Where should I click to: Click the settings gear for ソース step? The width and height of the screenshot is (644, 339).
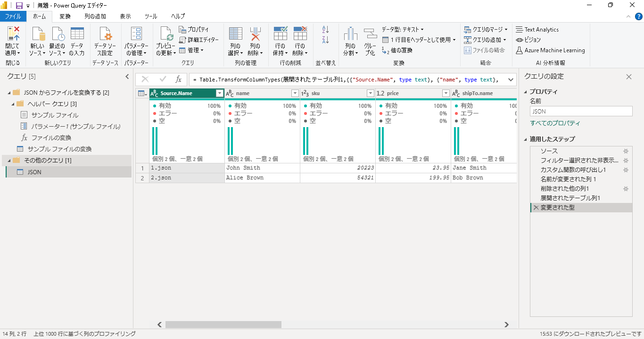626,151
